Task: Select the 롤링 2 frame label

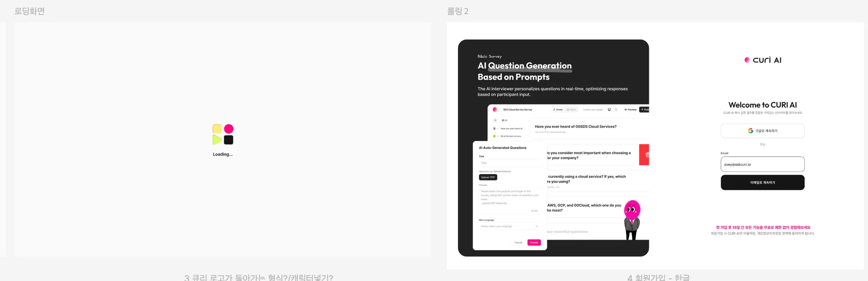Action: click(458, 11)
